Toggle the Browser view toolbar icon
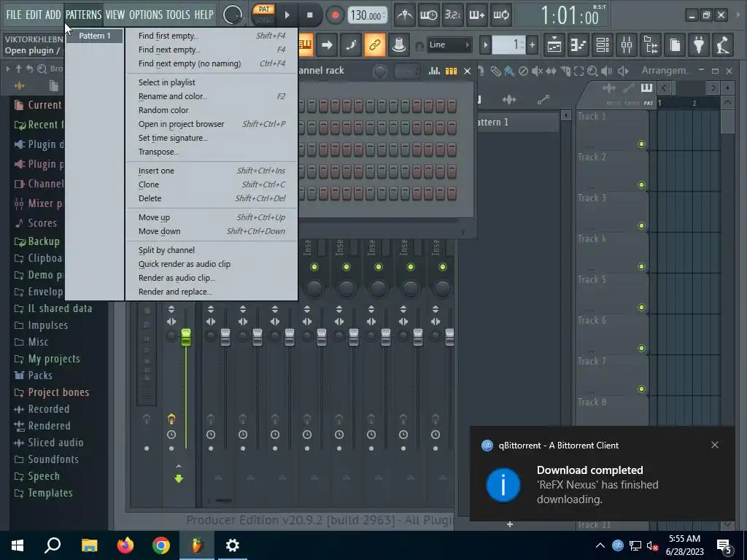The height and width of the screenshot is (560, 747). point(651,45)
